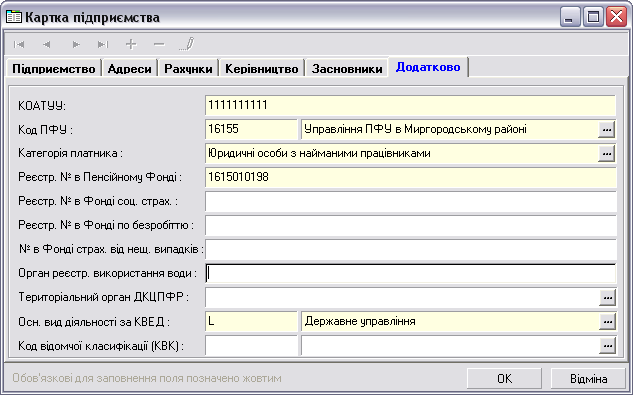Switch to the Адреси tab
This screenshot has height=395, width=633.
[x=130, y=69]
